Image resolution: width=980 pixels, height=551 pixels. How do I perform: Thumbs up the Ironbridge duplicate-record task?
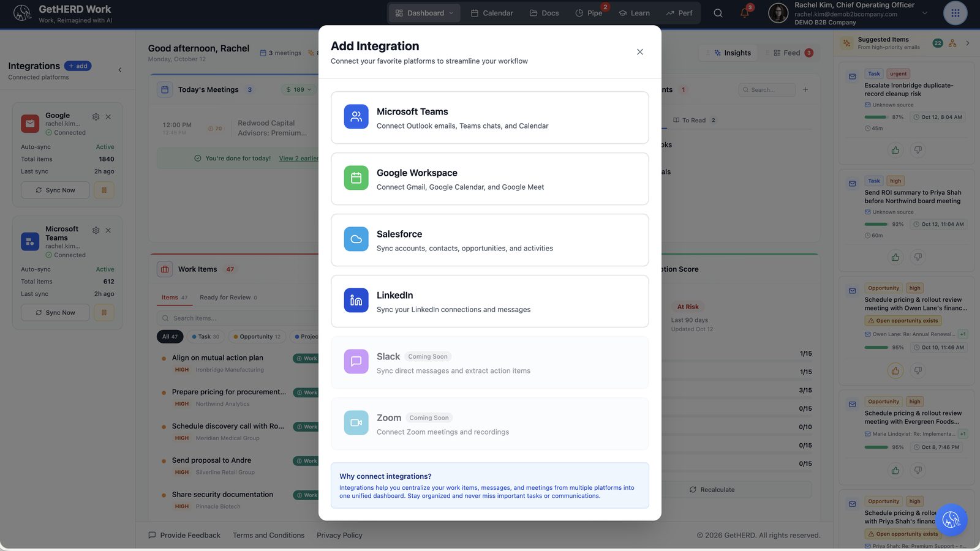895,150
